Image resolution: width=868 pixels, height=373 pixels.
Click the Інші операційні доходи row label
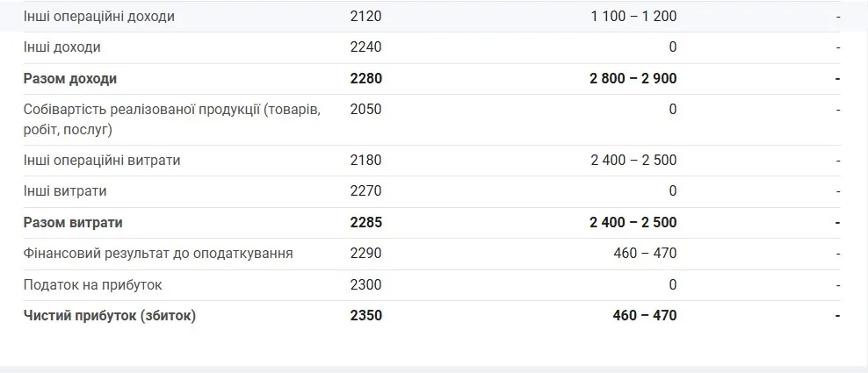tap(99, 17)
